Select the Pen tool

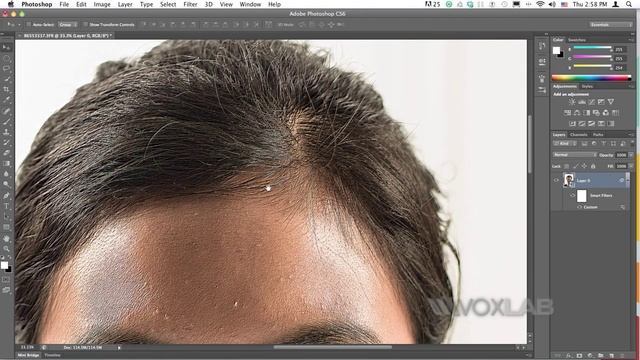pos(6,196)
